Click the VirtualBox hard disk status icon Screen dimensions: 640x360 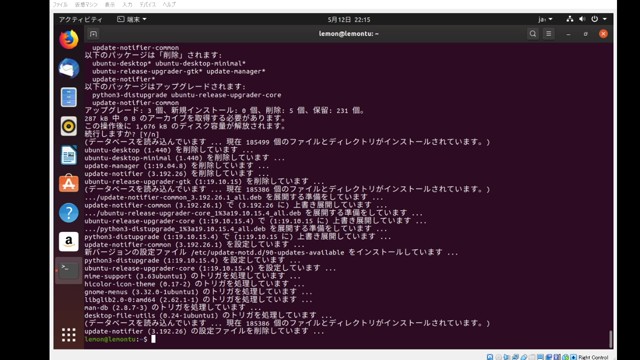490,357
